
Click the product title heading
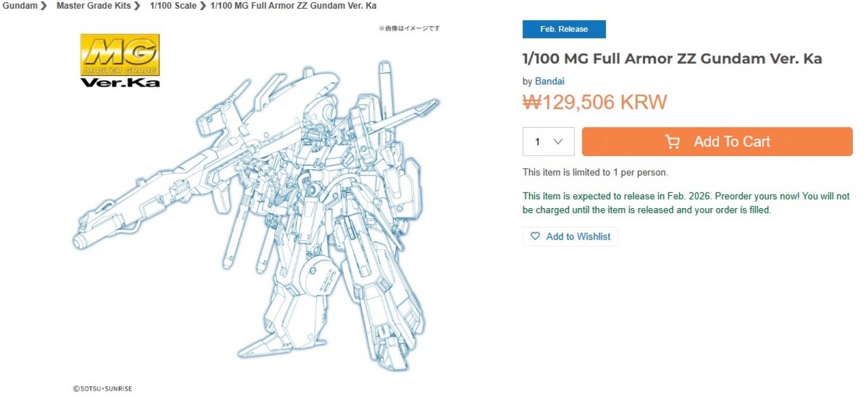point(672,59)
